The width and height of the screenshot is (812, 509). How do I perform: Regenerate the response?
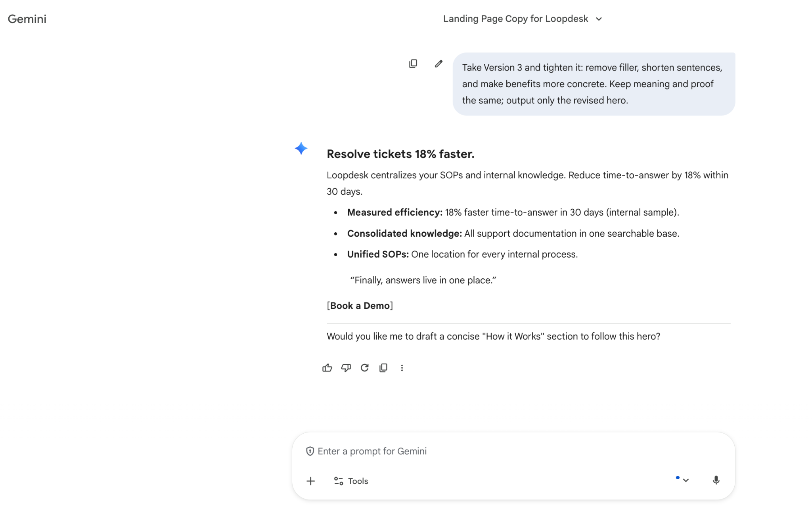point(364,368)
